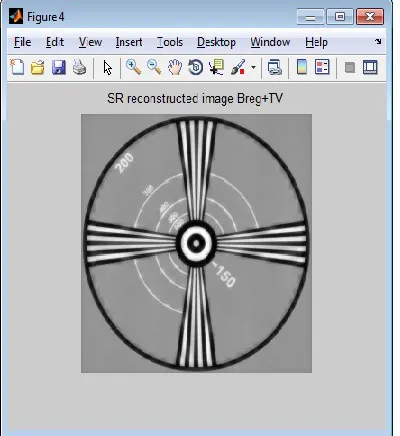Minimize the Figure 4 window
Screen dimensions: 400x436
[x=310, y=17]
